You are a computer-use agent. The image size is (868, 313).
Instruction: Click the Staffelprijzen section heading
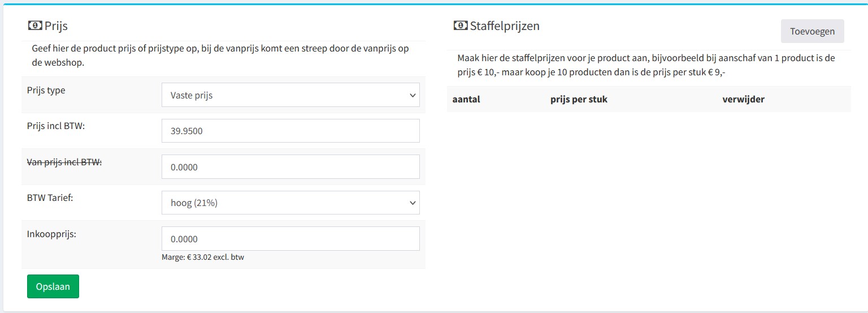coord(505,26)
